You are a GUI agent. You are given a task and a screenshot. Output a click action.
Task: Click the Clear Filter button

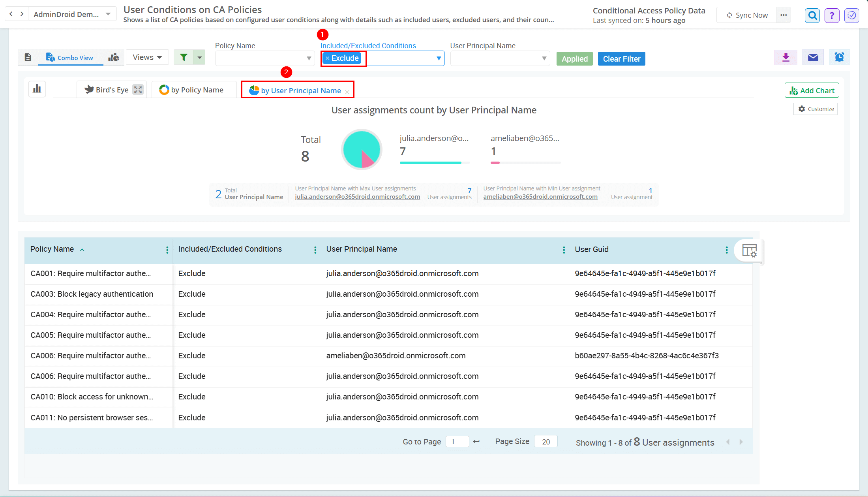(x=622, y=59)
